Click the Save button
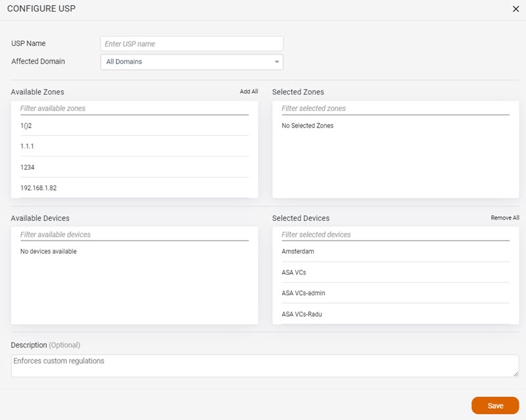Screen dimensions: 526x420 click(495, 406)
